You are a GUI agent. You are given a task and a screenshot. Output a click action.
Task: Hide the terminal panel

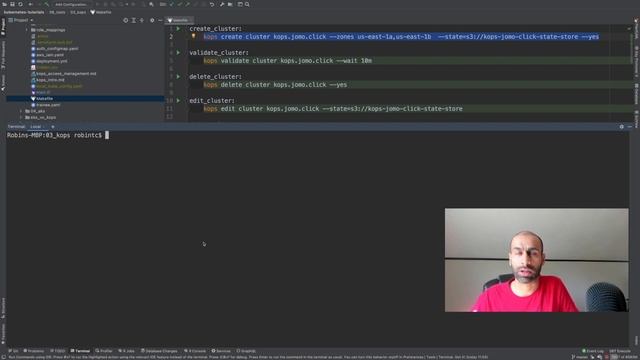(x=630, y=127)
